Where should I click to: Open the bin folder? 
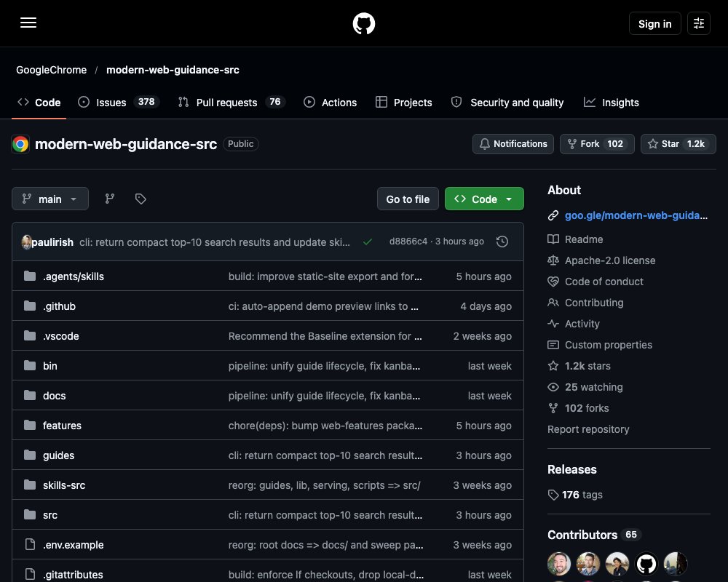(50, 366)
